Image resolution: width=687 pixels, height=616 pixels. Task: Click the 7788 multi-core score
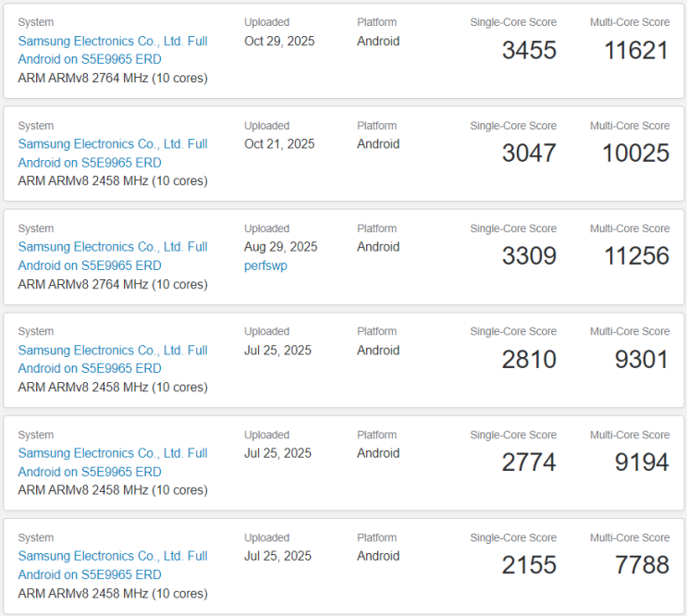[642, 565]
